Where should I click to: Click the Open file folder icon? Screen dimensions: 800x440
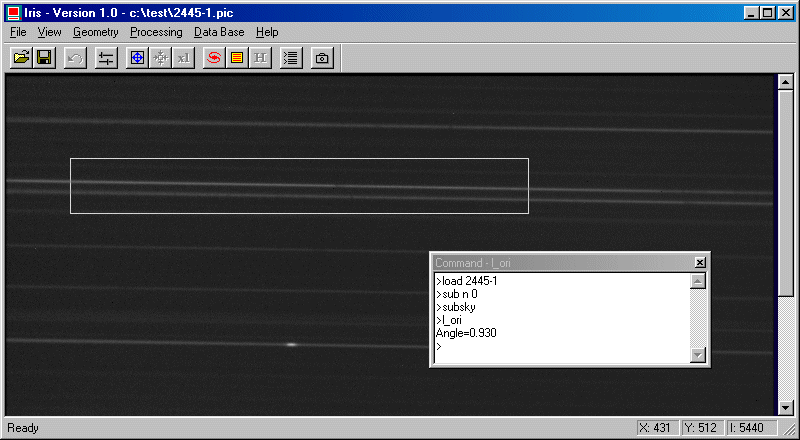coord(21,58)
